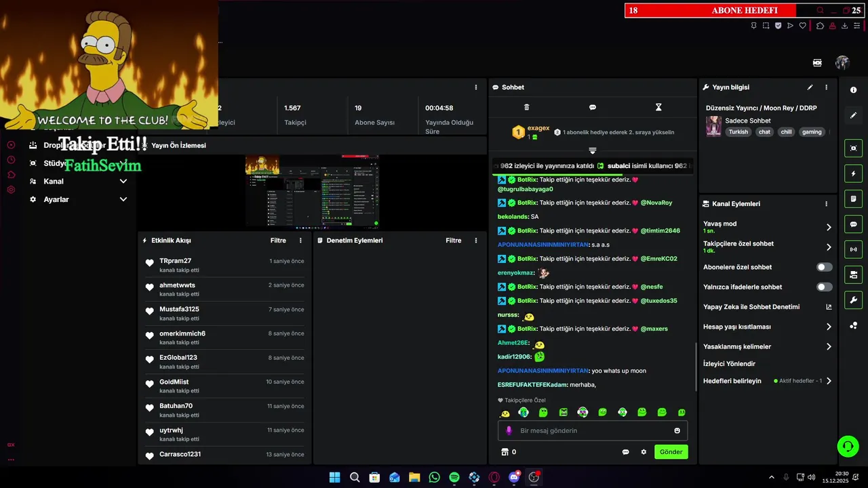Click the chill tag
This screenshot has height=488, width=868.
[x=786, y=132]
